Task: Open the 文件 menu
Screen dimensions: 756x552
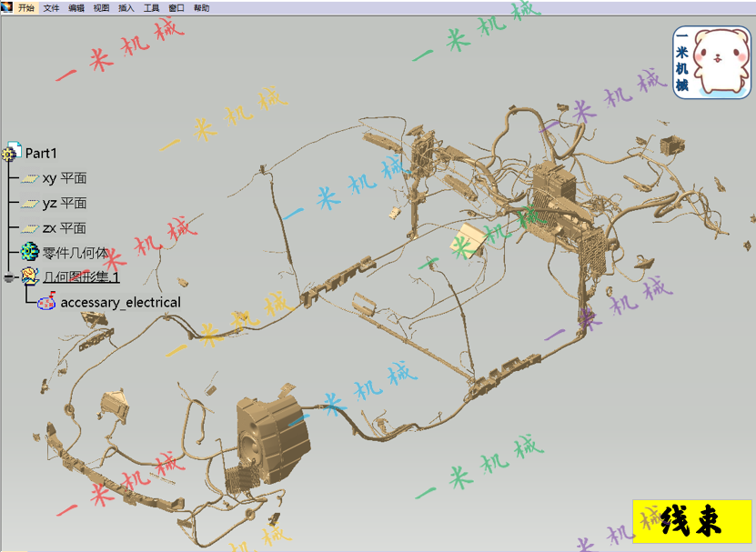Action: 51,7
